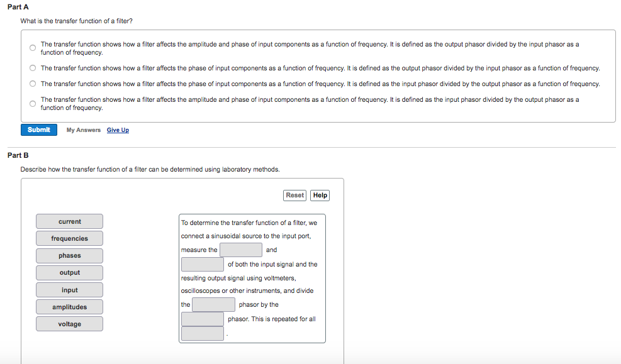The image size is (621, 364).
Task: Click blank after 'measure the'
Action: 241,250
